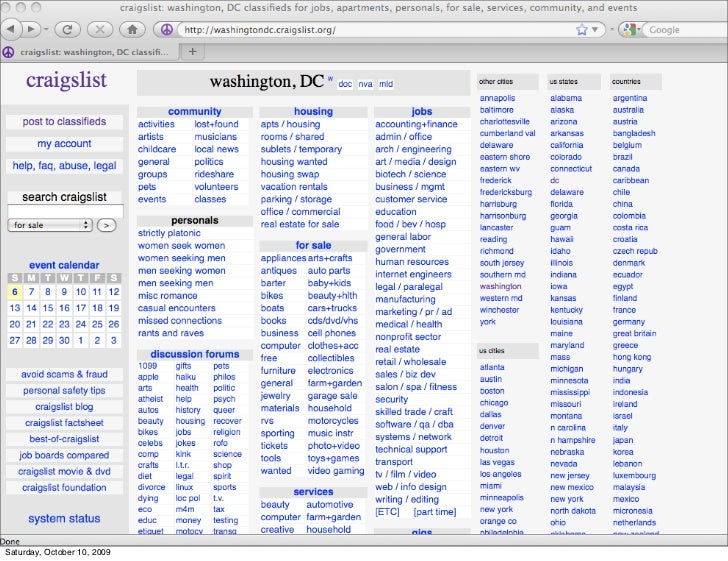This screenshot has width=728, height=561.
Task: Go to california in us states
Action: (x=566, y=145)
